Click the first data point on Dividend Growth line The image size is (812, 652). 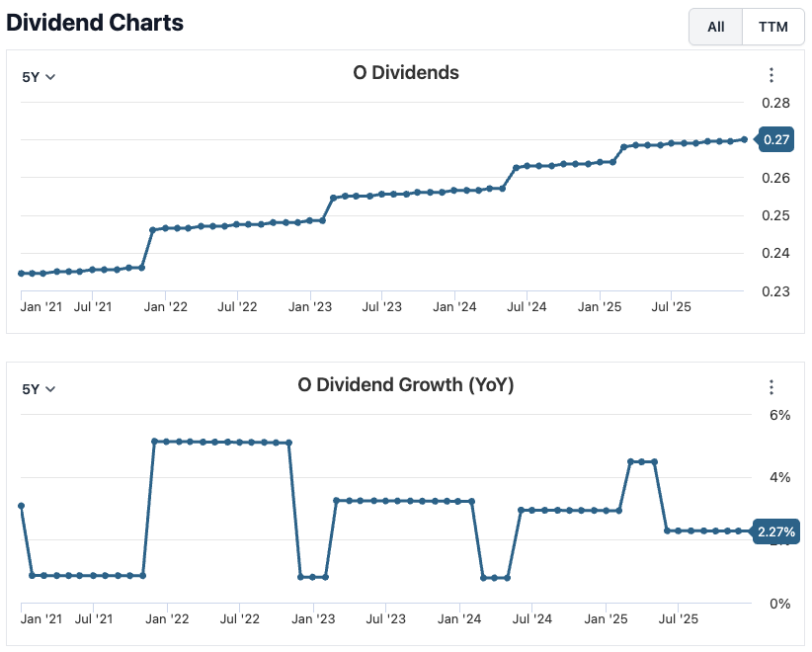[21, 506]
